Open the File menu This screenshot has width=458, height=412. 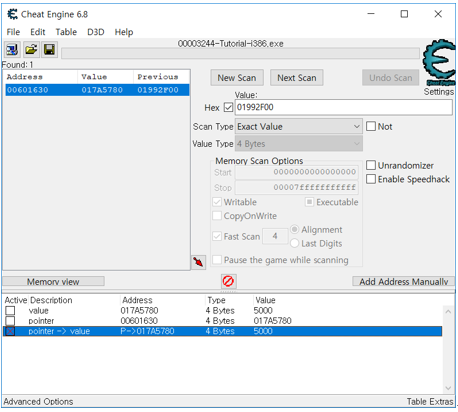click(x=13, y=32)
